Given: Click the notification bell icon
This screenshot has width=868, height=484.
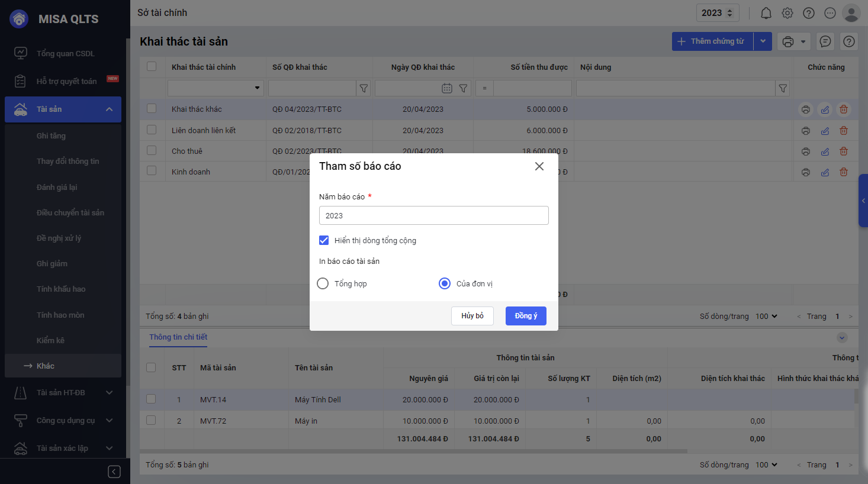Looking at the screenshot, I should coord(766,13).
